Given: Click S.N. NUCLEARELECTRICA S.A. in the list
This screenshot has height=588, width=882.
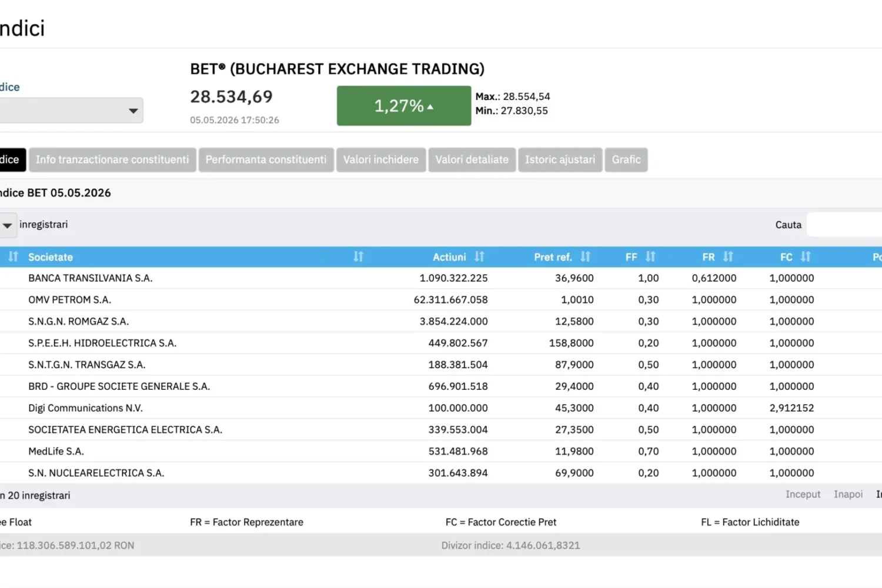Looking at the screenshot, I should point(96,473).
